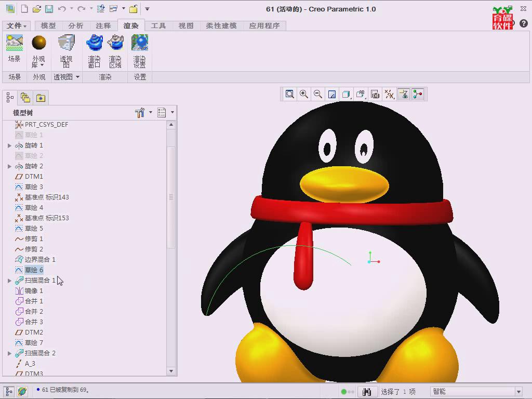Open the help question mark

[x=524, y=23]
